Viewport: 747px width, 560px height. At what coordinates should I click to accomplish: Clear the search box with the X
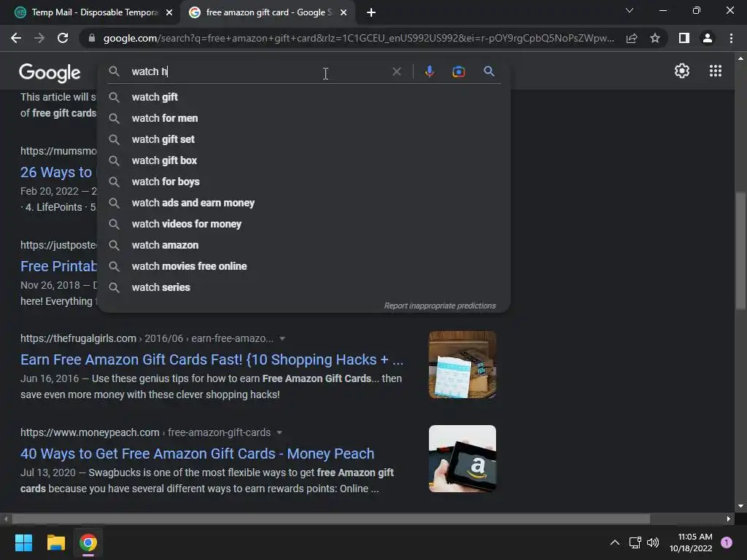coord(396,71)
